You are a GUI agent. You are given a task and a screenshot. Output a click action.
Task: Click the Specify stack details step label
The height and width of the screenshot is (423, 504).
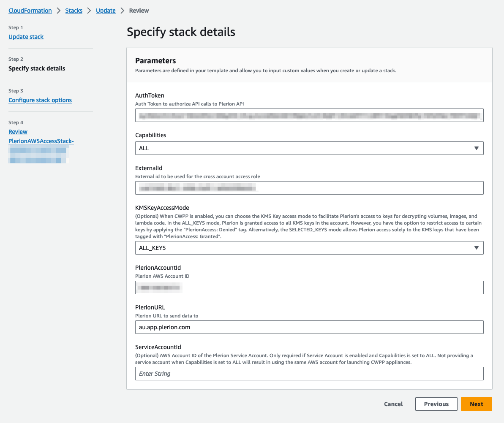pyautogui.click(x=37, y=68)
